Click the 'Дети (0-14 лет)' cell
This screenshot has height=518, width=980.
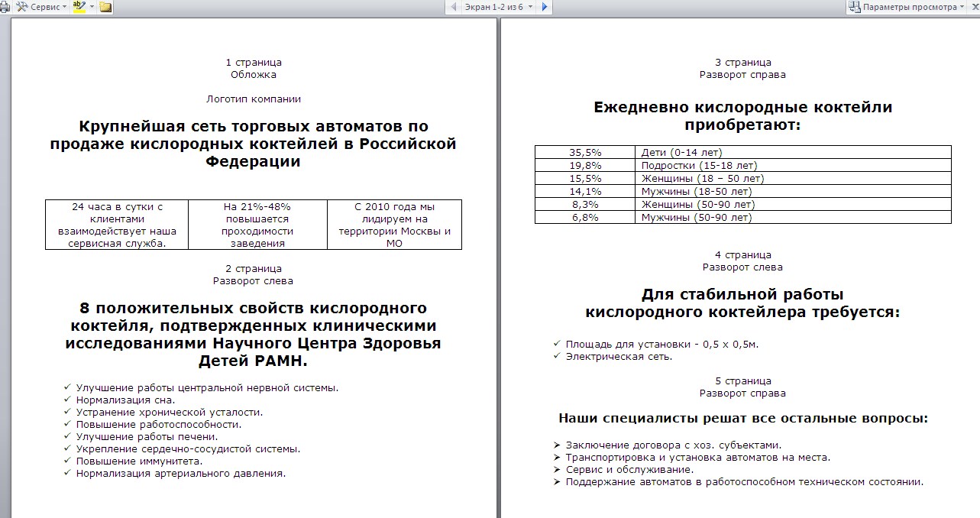(x=793, y=152)
